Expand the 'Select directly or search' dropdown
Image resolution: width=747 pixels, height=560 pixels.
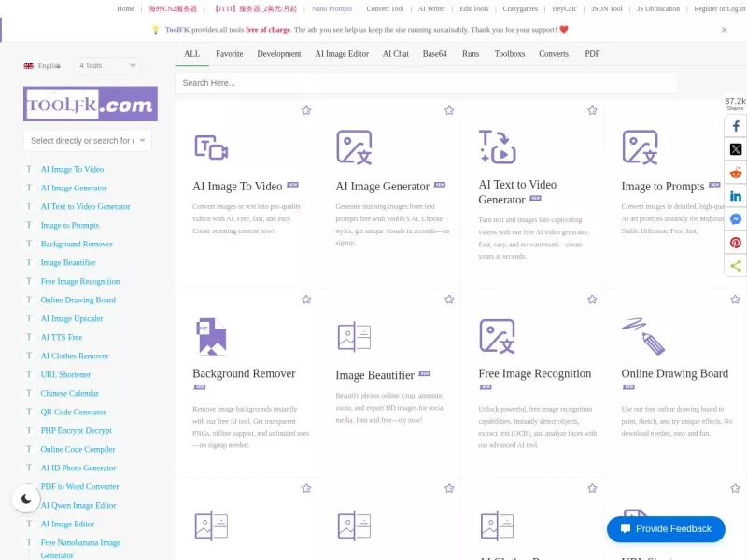pos(88,141)
